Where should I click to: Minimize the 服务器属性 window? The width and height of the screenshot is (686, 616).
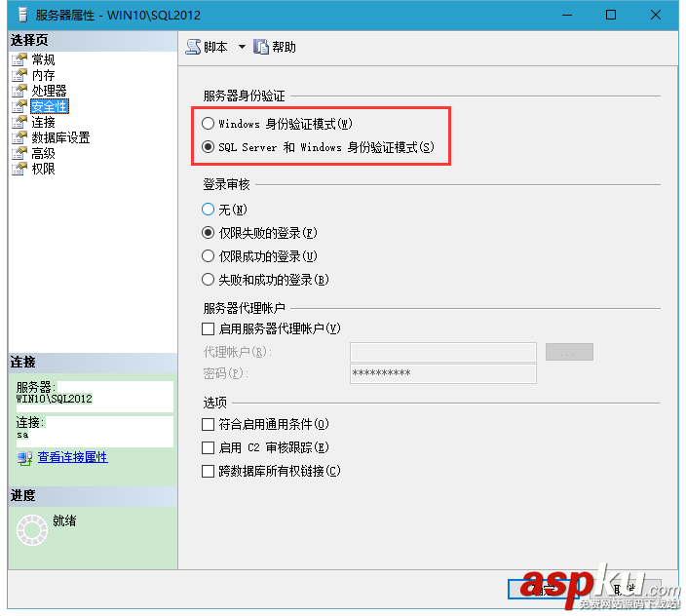567,15
